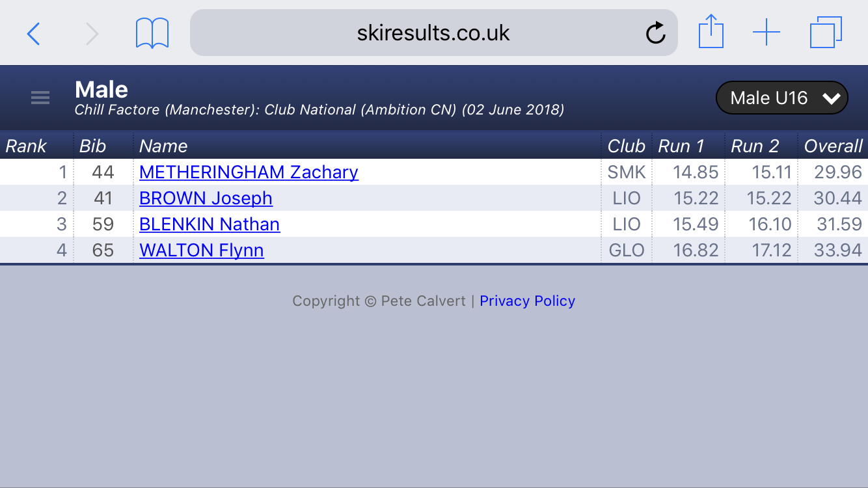Open the Privacy Policy link
This screenshot has height=488, width=868.
[527, 301]
